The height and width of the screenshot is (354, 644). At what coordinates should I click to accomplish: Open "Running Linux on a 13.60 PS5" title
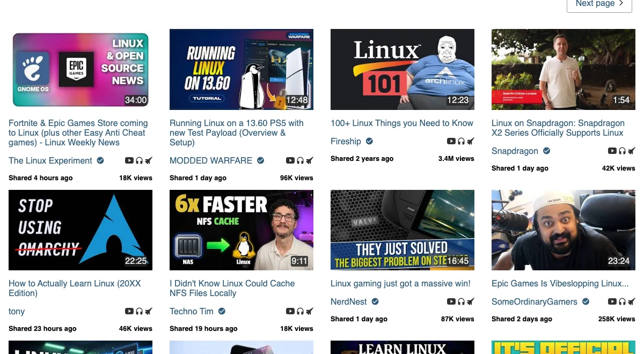[x=237, y=132]
